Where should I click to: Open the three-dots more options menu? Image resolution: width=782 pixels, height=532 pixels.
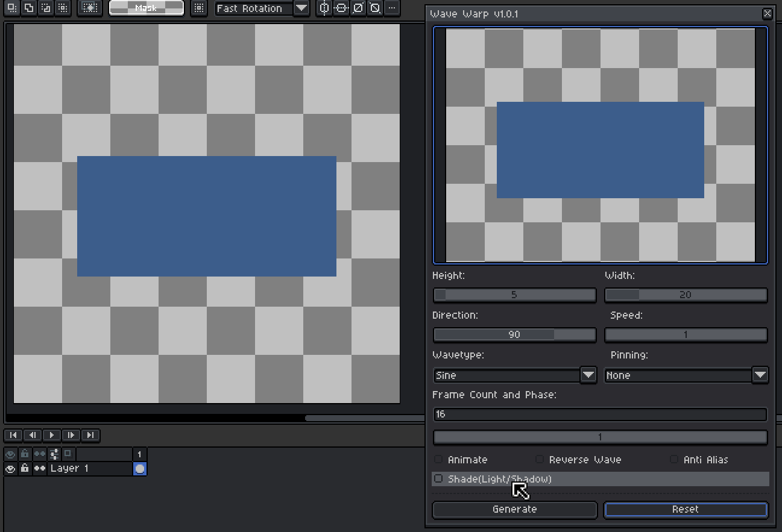pos(392,8)
